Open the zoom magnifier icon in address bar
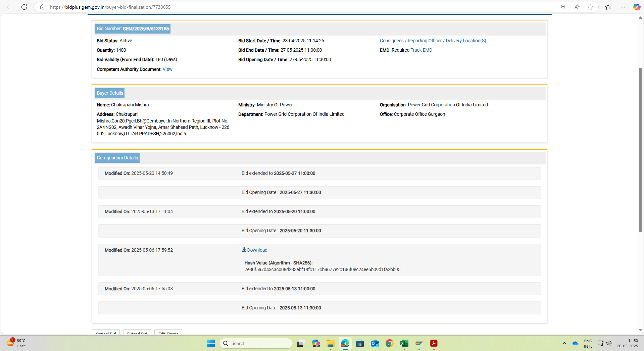 tap(563, 7)
